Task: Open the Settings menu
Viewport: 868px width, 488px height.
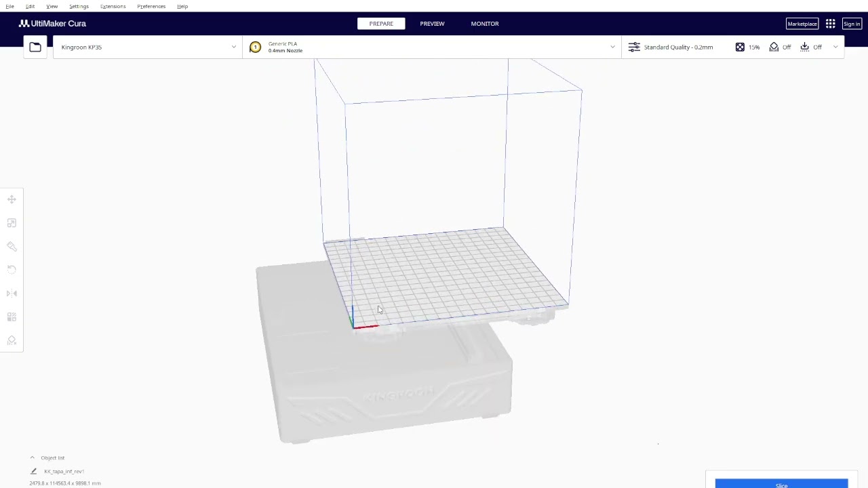Action: pyautogui.click(x=79, y=6)
